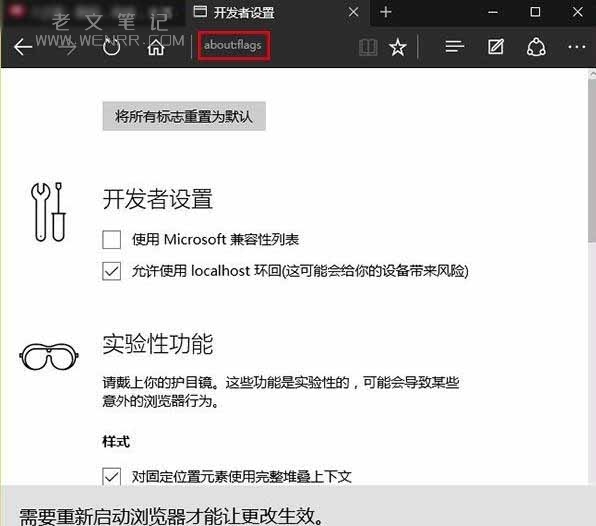Viewport: 596px width, 526px height.
Task: Go back with the back arrow
Action: pos(23,47)
